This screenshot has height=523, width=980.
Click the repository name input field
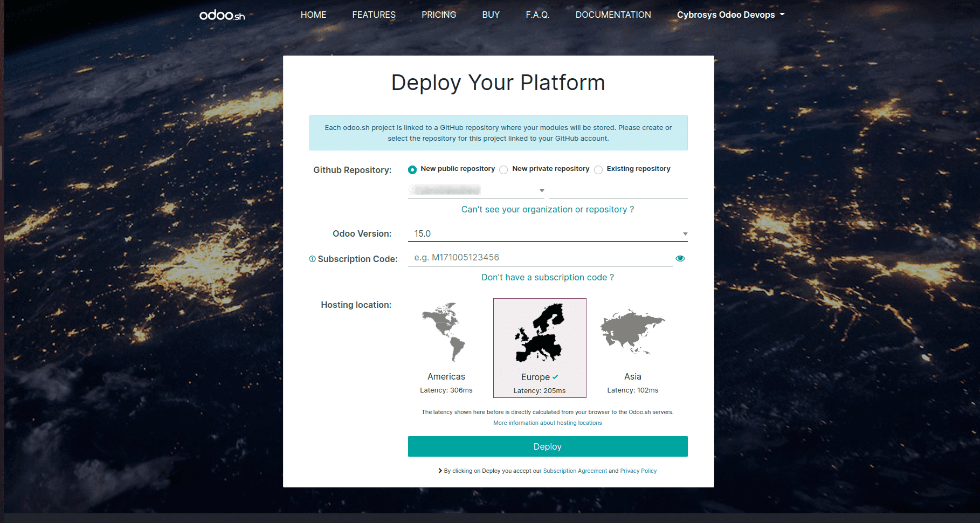click(x=618, y=190)
